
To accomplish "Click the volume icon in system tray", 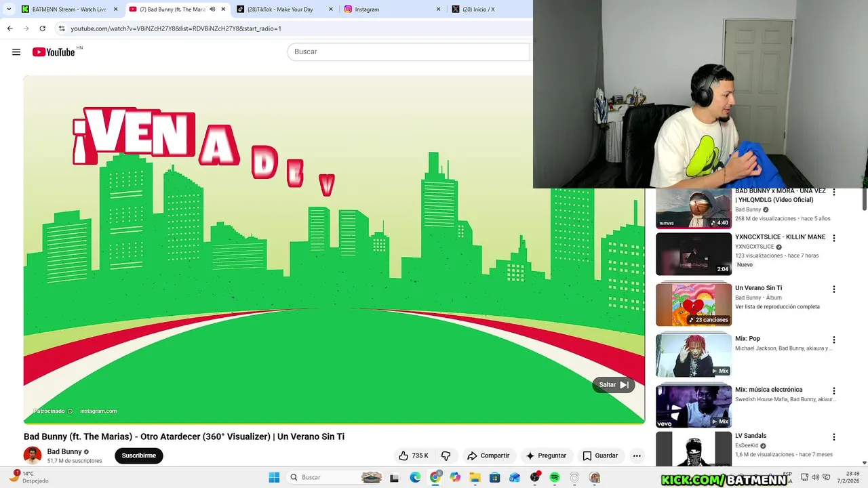I will (x=816, y=477).
